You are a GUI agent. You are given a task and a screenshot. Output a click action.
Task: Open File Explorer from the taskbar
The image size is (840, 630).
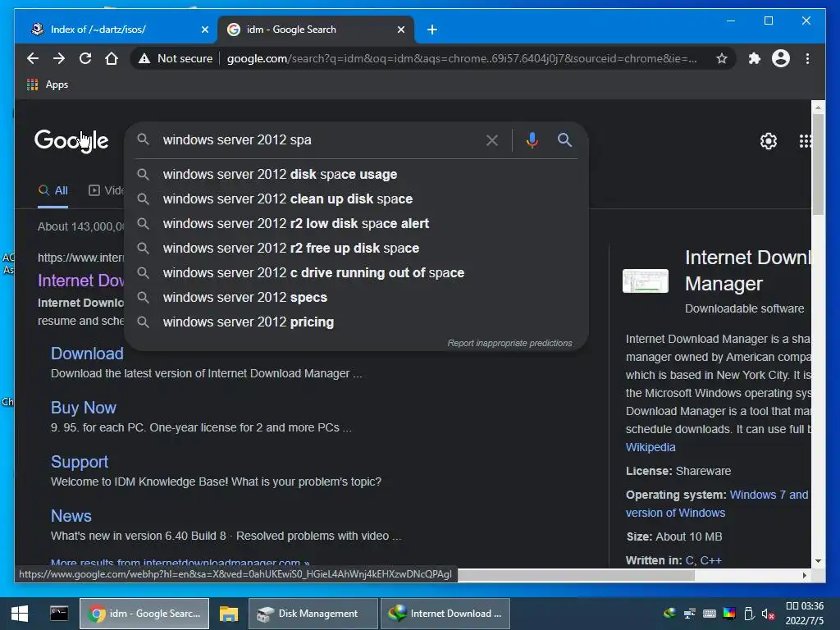click(x=229, y=614)
